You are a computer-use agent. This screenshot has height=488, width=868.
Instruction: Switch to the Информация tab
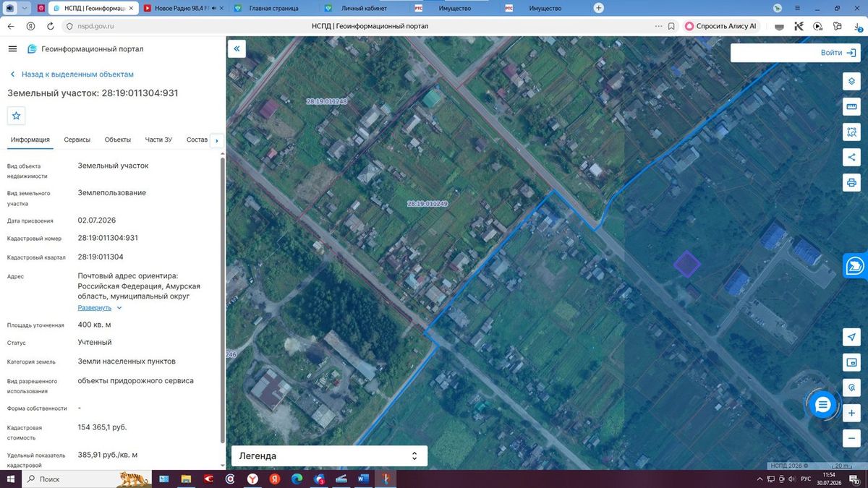coord(30,140)
